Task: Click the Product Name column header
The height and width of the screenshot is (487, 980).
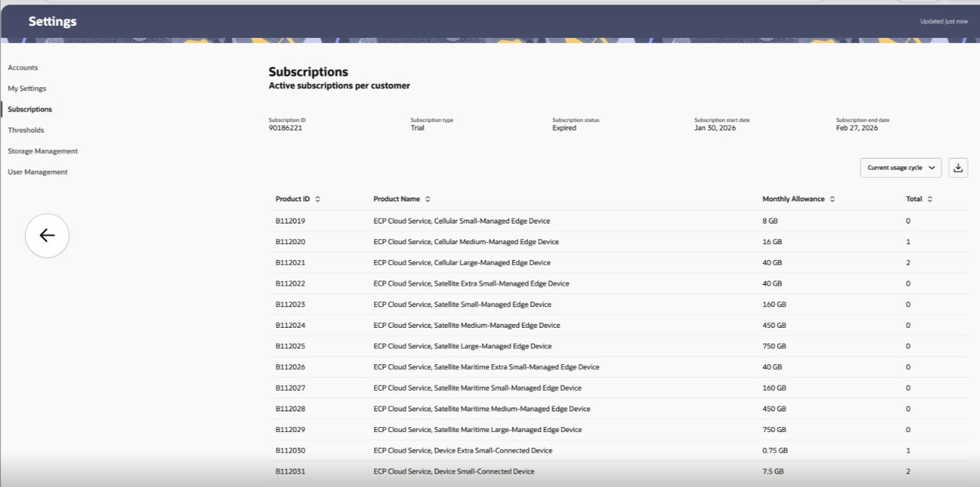Action: click(x=397, y=199)
